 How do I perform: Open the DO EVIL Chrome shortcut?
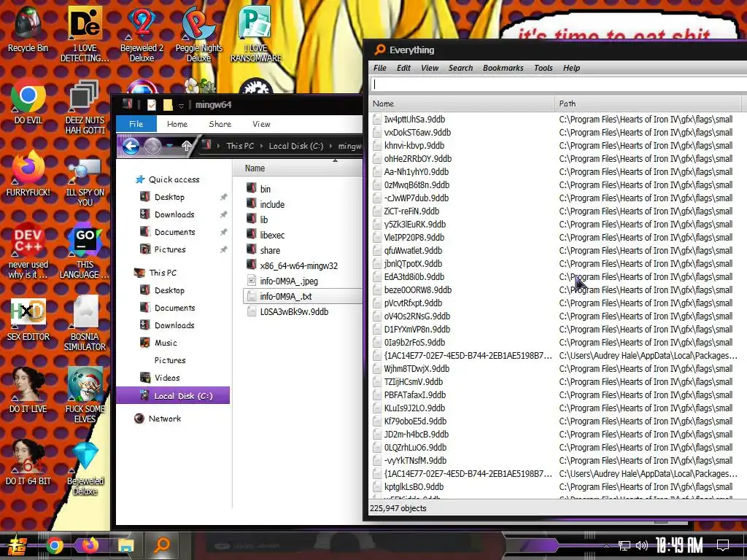28,102
